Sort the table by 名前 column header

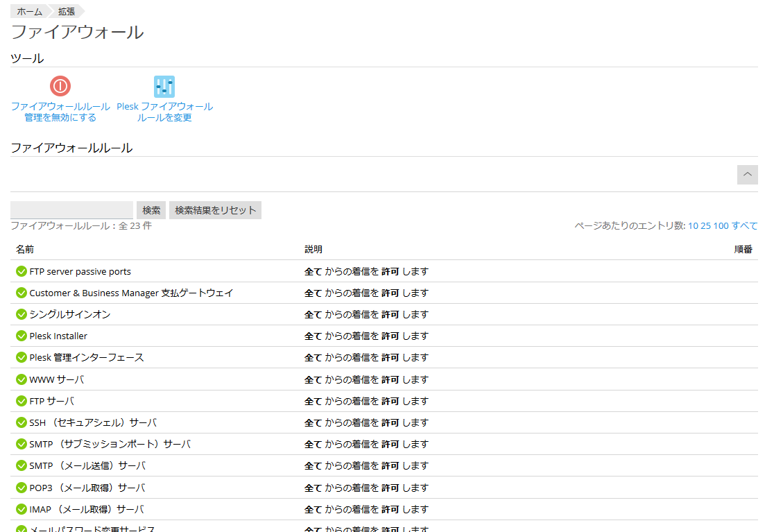25,249
